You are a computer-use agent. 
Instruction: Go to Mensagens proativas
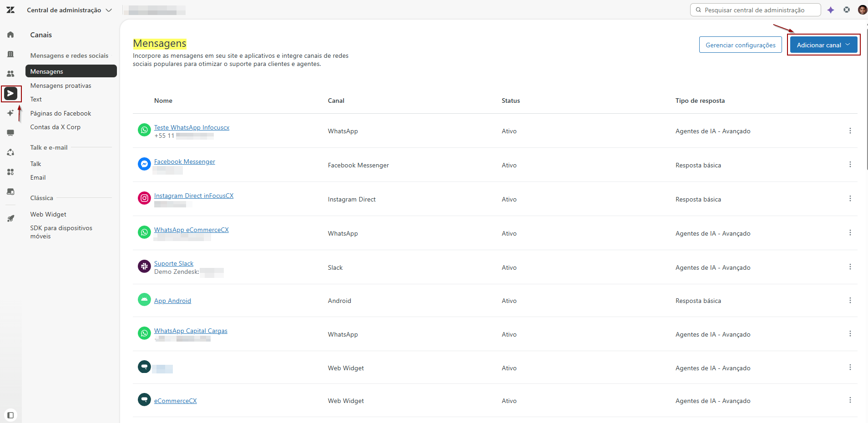[61, 86]
